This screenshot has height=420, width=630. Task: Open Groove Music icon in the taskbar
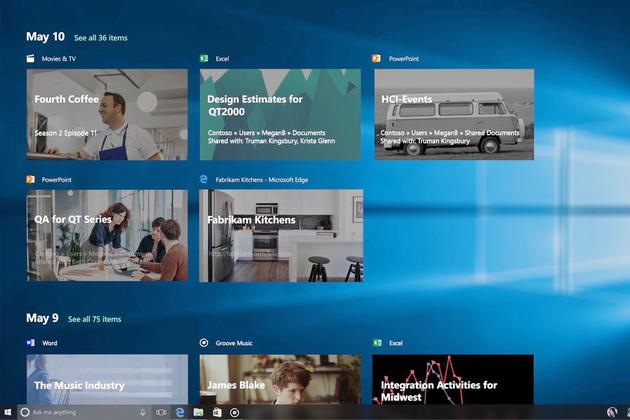[x=235, y=412]
